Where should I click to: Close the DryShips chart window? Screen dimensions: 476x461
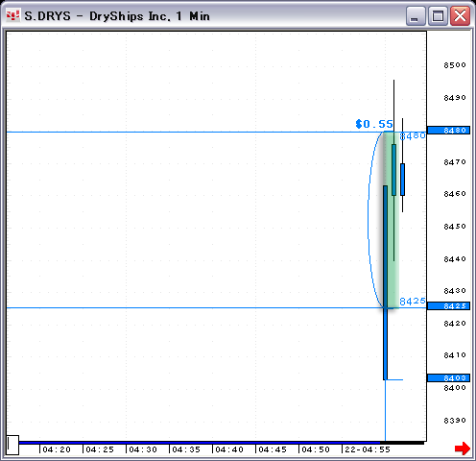click(x=460, y=15)
